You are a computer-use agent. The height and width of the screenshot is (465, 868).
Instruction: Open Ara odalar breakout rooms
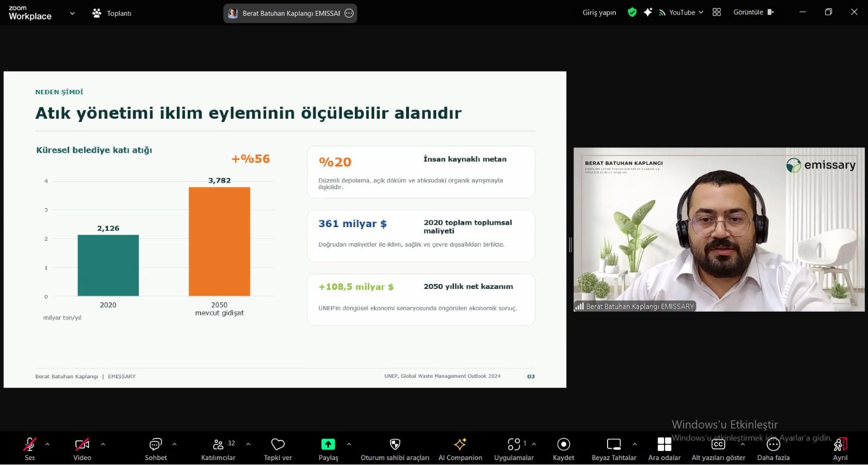(x=665, y=445)
